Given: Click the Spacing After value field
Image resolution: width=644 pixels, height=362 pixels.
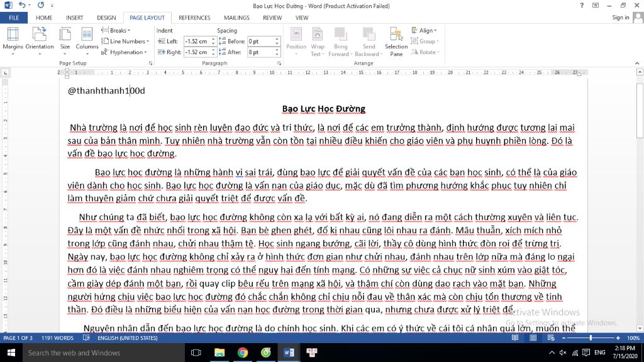Looking at the screenshot, I should pos(260,52).
